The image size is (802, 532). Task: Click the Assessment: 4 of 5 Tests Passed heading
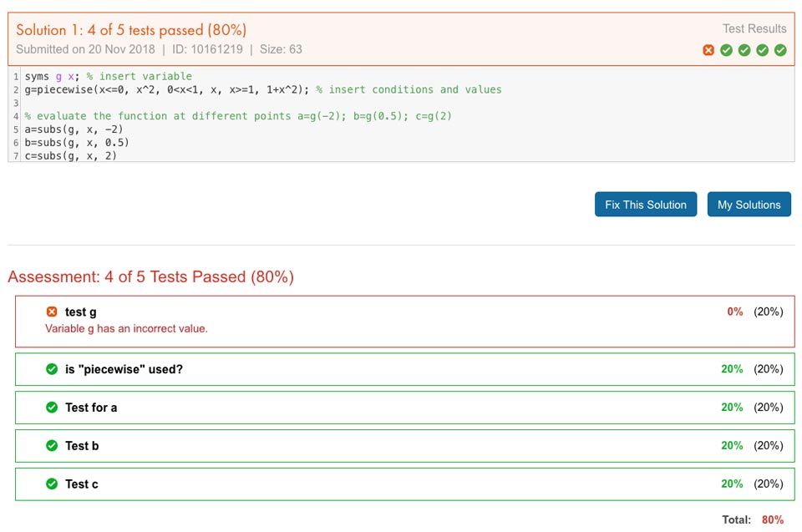pyautogui.click(x=150, y=276)
